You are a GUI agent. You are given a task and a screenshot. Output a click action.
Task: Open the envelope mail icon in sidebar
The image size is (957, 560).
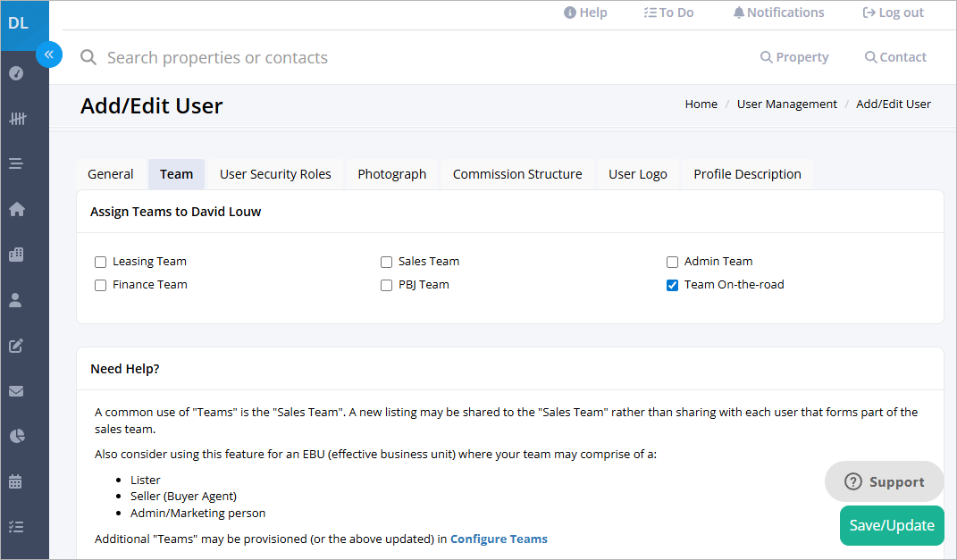click(x=16, y=391)
